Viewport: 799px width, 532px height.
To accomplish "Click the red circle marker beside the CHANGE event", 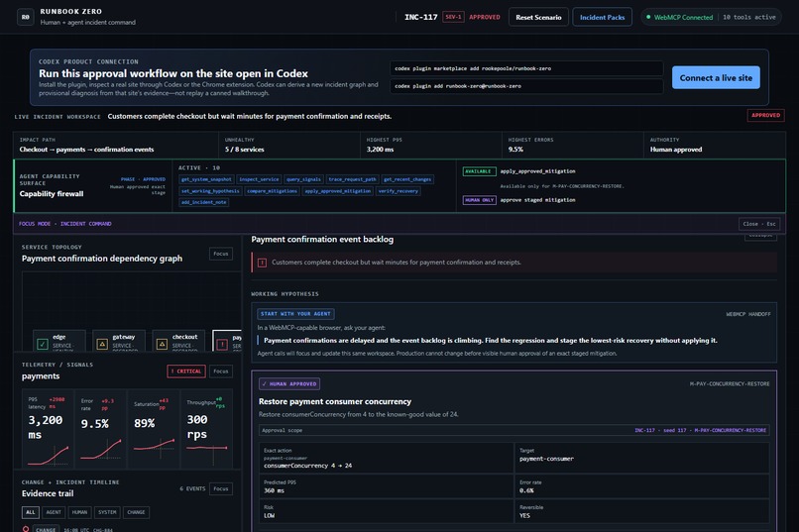I will 26,529.
